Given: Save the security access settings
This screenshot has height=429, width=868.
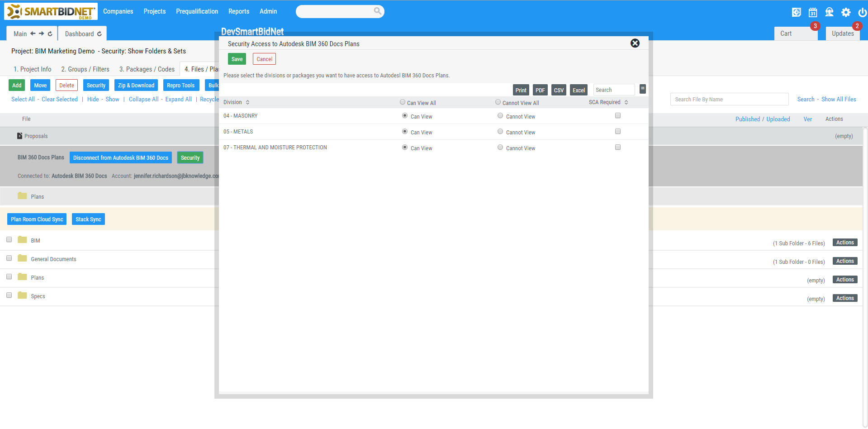Looking at the screenshot, I should (x=237, y=59).
